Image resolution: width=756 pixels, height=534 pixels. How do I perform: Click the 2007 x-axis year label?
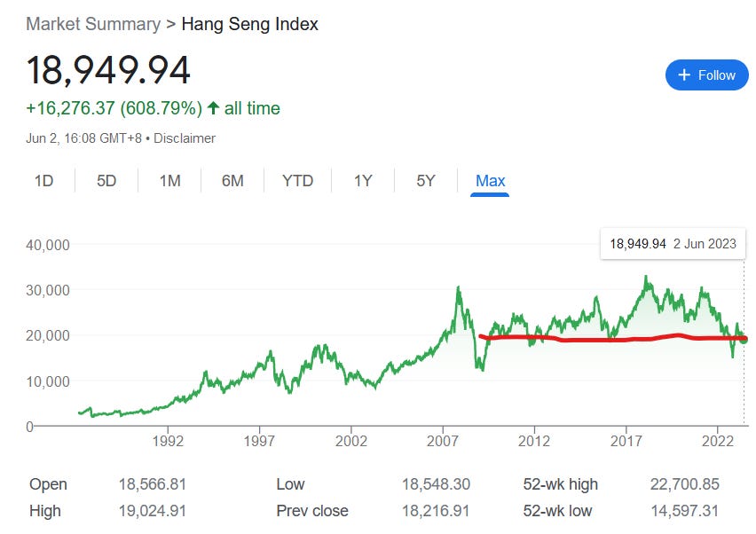(x=443, y=441)
